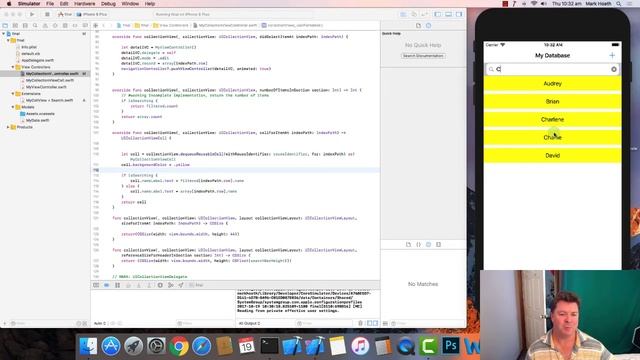
Task: Select the File inspector icon
Action: coord(418,25)
